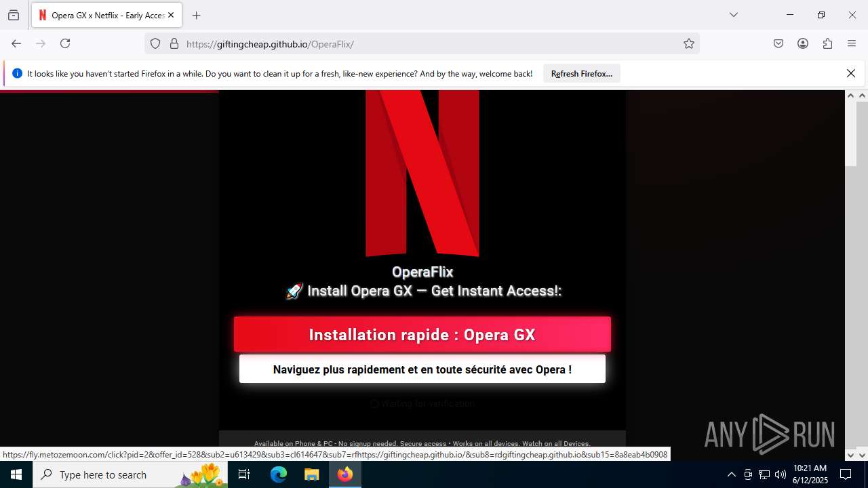Save page to Pocket
868x488 pixels.
pyautogui.click(x=778, y=43)
